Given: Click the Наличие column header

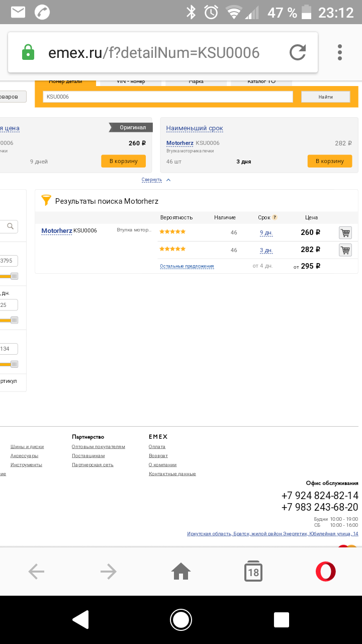Looking at the screenshot, I should 225,218.
